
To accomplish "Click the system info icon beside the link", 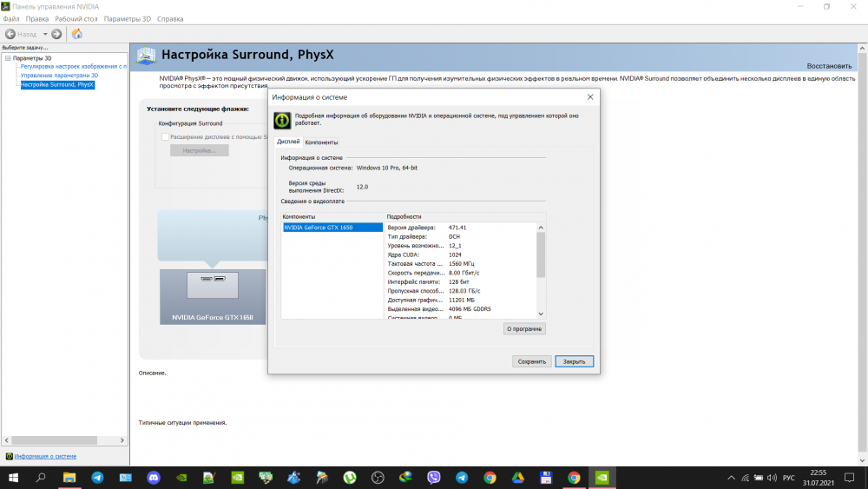I will [x=9, y=456].
